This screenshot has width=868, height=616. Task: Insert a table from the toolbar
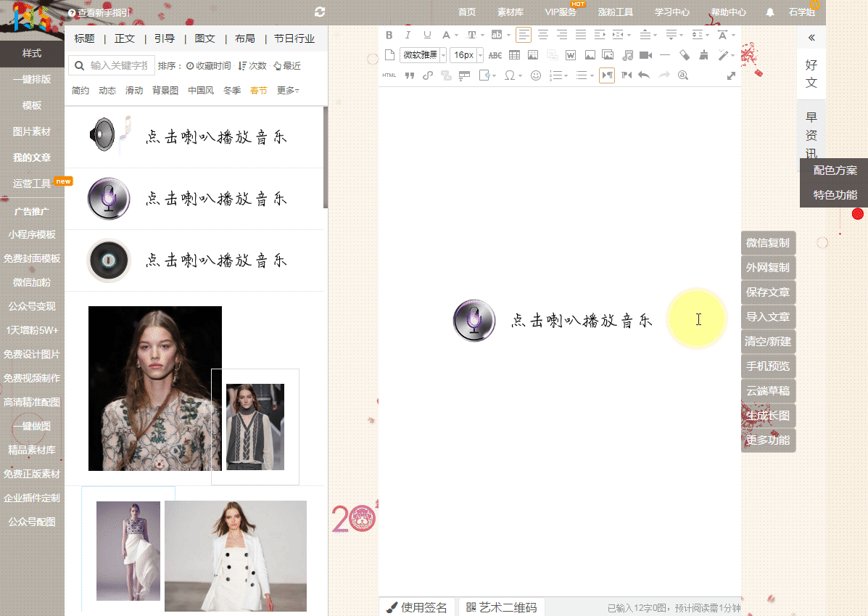(514, 55)
